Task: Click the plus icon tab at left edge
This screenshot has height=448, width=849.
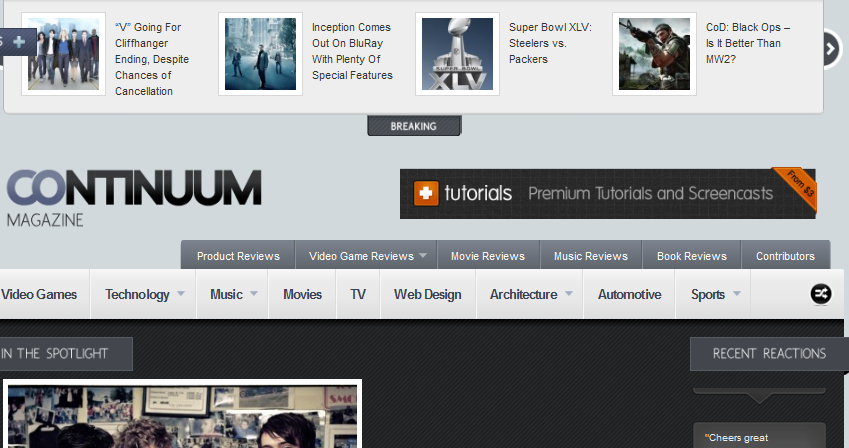Action: tap(19, 42)
